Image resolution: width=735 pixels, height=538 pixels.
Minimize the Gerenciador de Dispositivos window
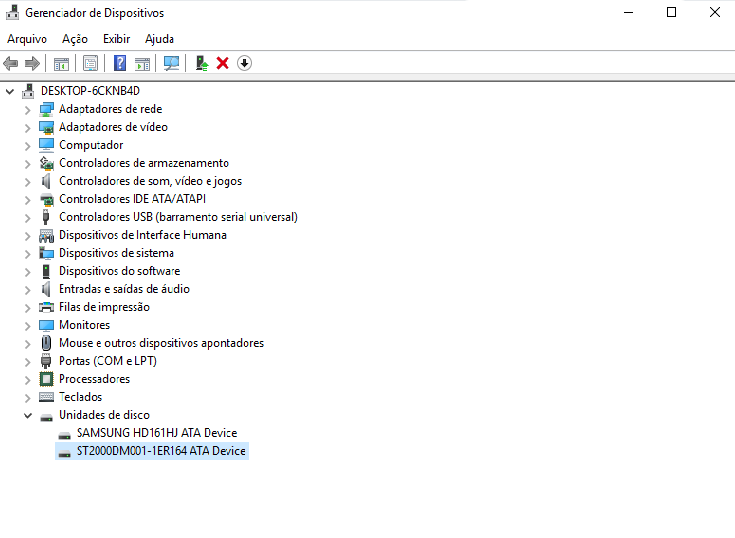pyautogui.click(x=629, y=12)
